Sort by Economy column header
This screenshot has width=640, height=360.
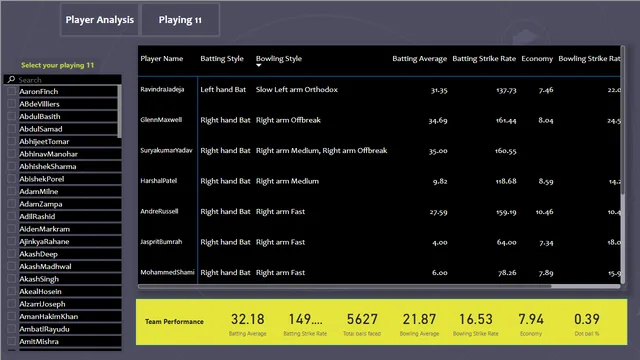tap(537, 58)
